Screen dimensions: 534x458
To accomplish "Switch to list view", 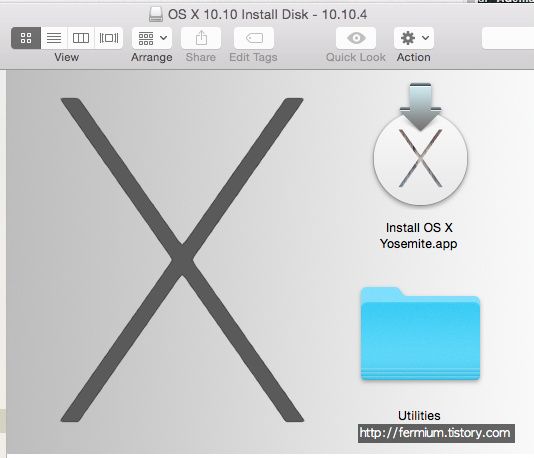I will click(54, 38).
